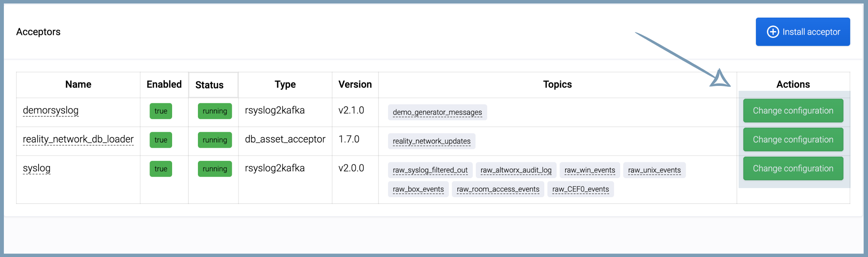Select the reality_network_updates topic tag
This screenshot has height=257, width=868.
pos(432,141)
